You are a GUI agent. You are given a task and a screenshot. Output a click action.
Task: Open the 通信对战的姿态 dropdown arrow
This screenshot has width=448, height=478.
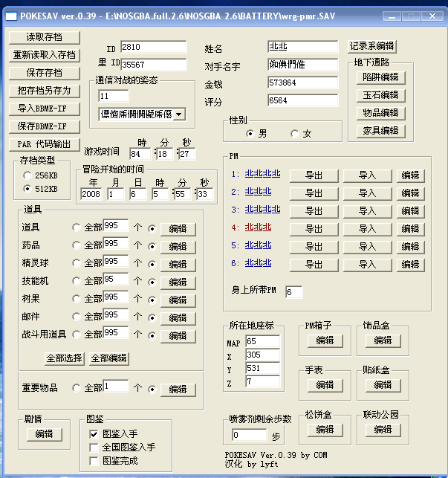coord(179,114)
